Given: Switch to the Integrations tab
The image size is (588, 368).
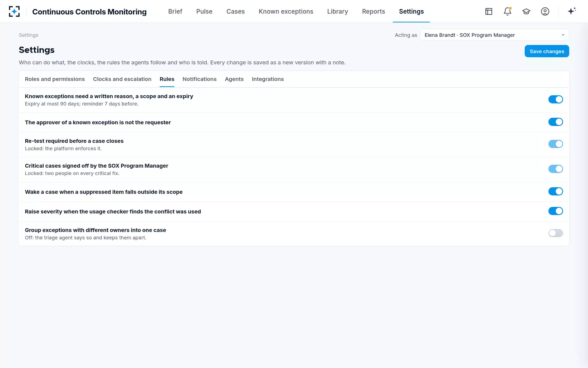Looking at the screenshot, I should [x=268, y=79].
